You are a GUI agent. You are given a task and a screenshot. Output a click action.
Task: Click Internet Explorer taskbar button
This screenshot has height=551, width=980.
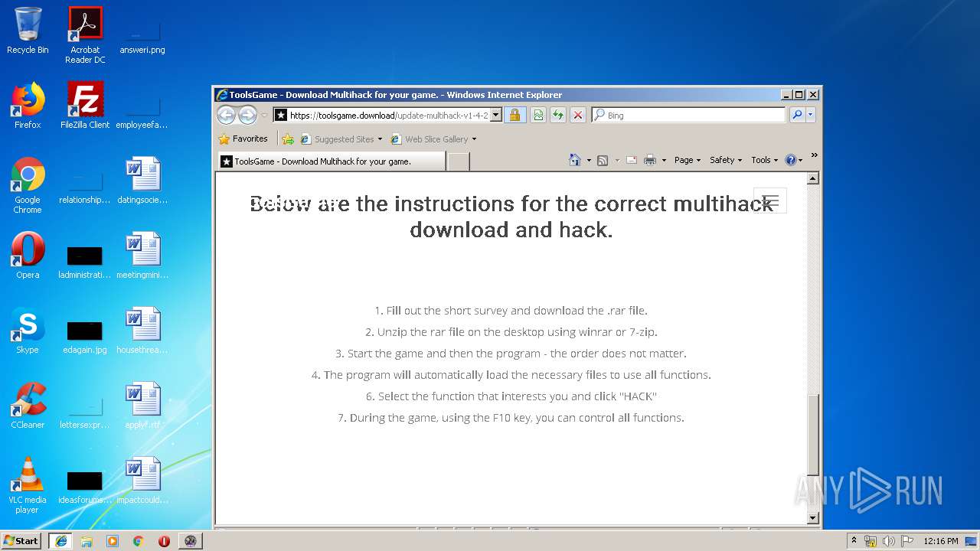60,541
